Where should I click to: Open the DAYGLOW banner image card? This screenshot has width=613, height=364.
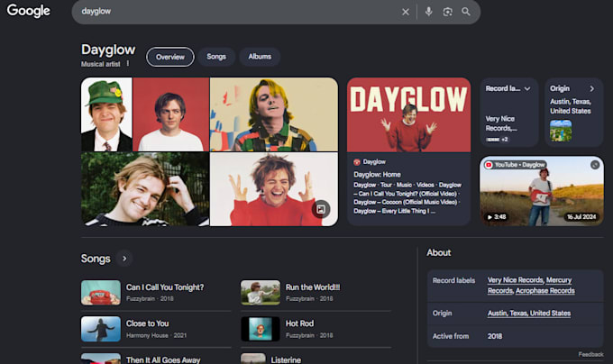pos(408,114)
